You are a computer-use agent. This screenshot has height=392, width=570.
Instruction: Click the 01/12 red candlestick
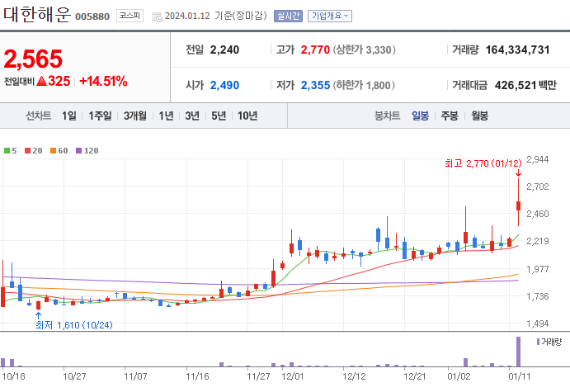[518, 205]
